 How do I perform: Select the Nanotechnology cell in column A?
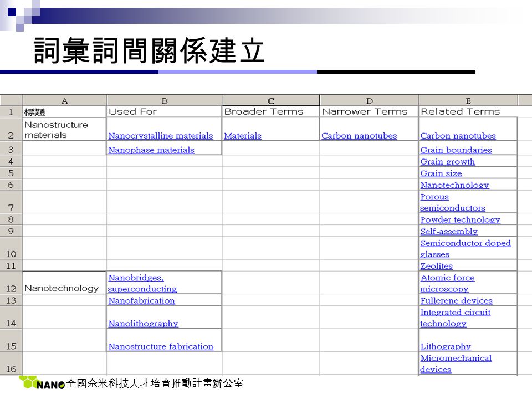tap(64, 283)
